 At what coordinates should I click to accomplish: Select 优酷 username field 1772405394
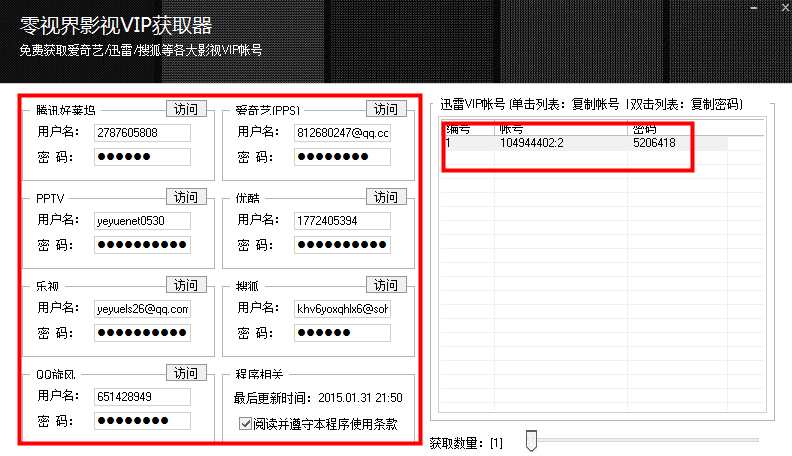342,221
